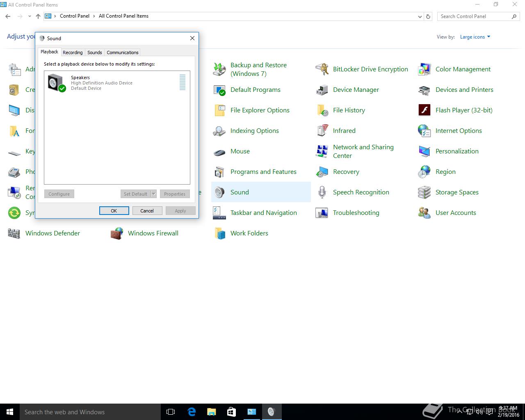Open the Devices and Printers icon
This screenshot has width=525, height=420.
(425, 90)
